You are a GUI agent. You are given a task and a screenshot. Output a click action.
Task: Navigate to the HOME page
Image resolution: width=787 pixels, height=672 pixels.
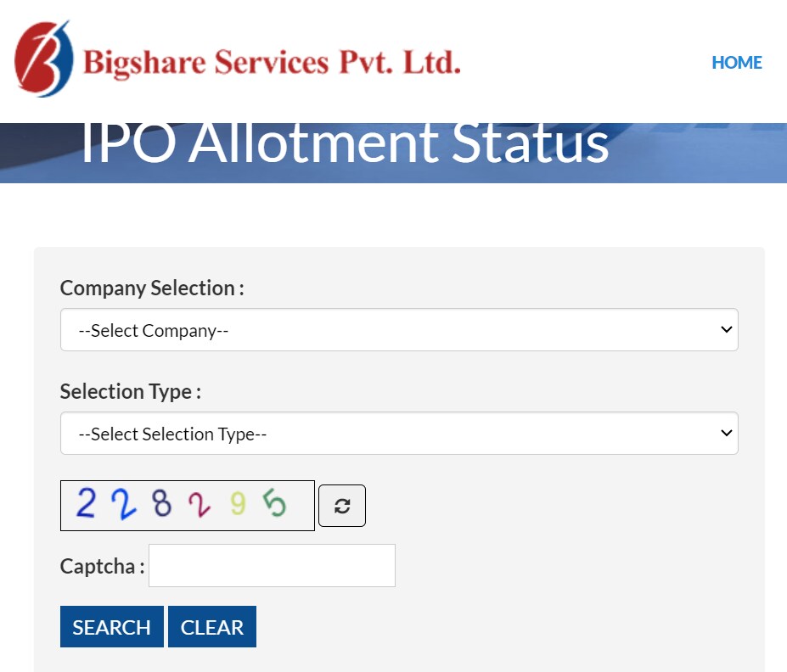[x=736, y=62]
